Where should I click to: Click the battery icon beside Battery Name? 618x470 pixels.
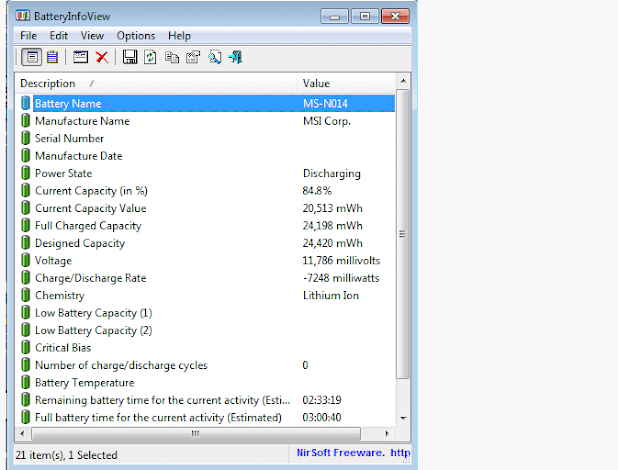(x=25, y=103)
